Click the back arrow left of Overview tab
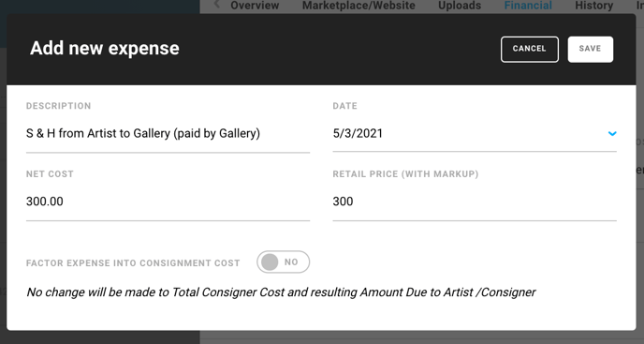This screenshot has height=344, width=644. click(x=217, y=5)
